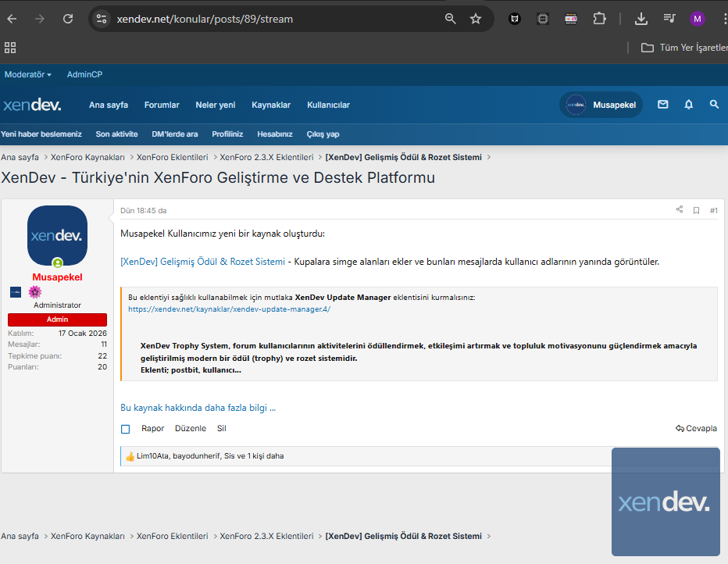The width and height of the screenshot is (728, 564).
Task: Open the reactions list Lim10Ata, bayodunherif
Action: [x=210, y=456]
